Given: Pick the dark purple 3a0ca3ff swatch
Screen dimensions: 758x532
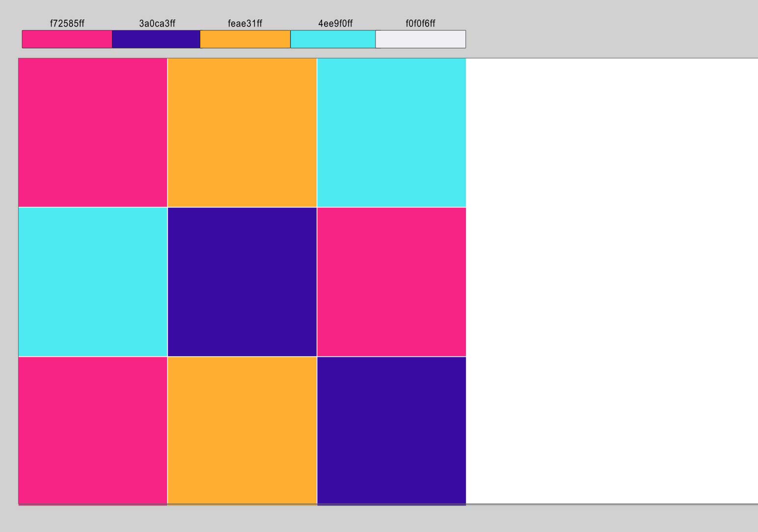Looking at the screenshot, I should pos(156,39).
